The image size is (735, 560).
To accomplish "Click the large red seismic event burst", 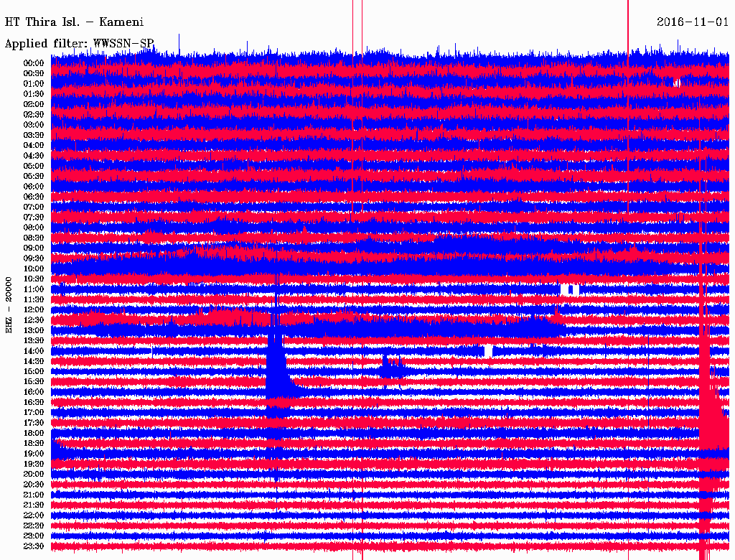I will point(710,416).
